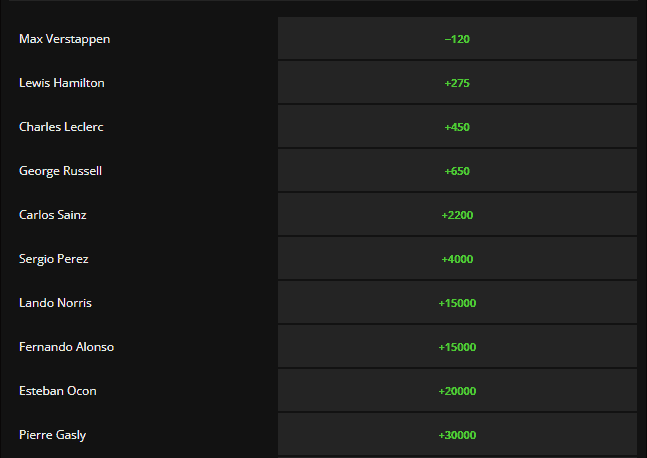The height and width of the screenshot is (458, 647).
Task: Select Carlos Sainz +2200 odds
Action: [x=457, y=215]
